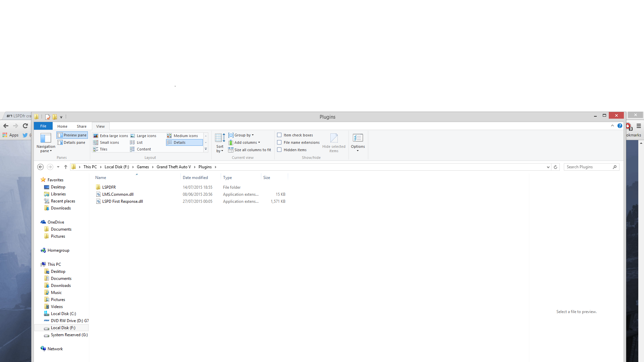Toggle the Preview pane button
The height and width of the screenshot is (362, 644).
pyautogui.click(x=72, y=135)
